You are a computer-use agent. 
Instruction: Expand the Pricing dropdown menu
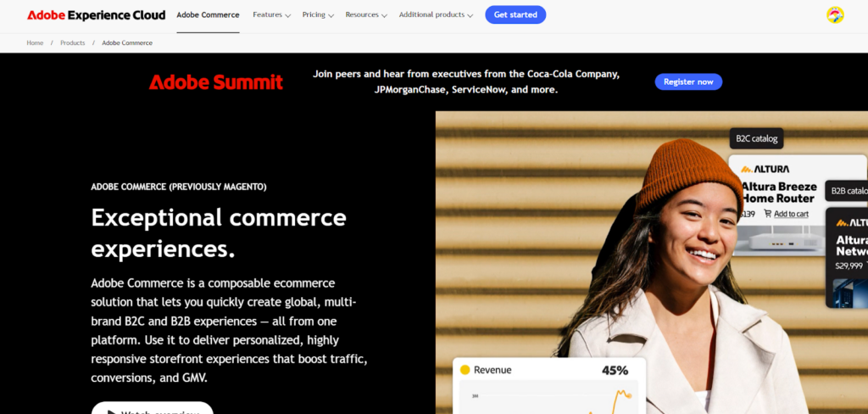click(x=318, y=15)
